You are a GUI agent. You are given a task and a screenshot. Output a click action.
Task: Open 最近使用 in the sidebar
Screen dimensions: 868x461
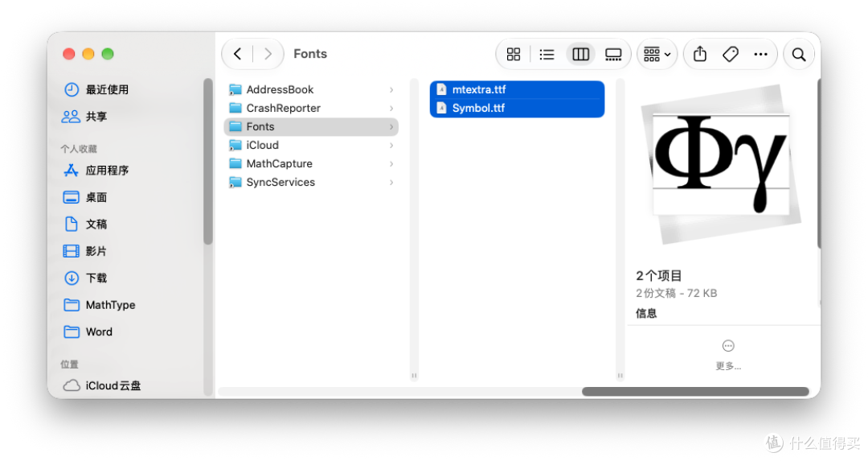point(97,90)
